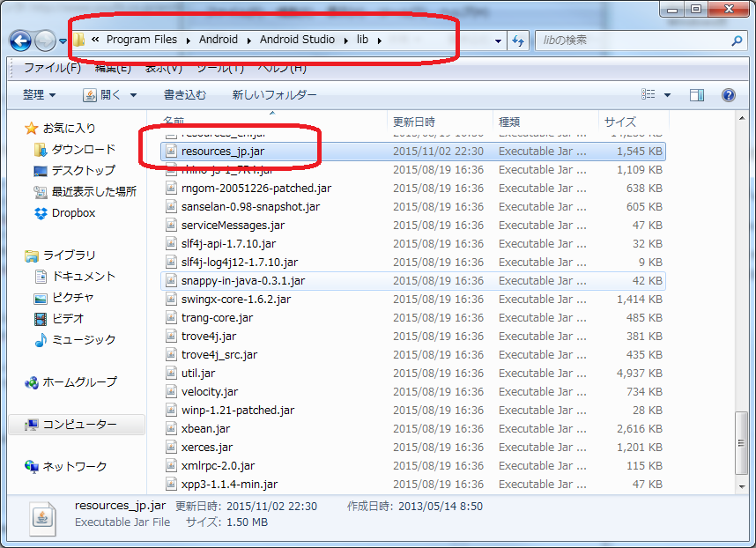This screenshot has width=756, height=548.
Task: Click the trove4j.jar file icon
Action: click(171, 337)
